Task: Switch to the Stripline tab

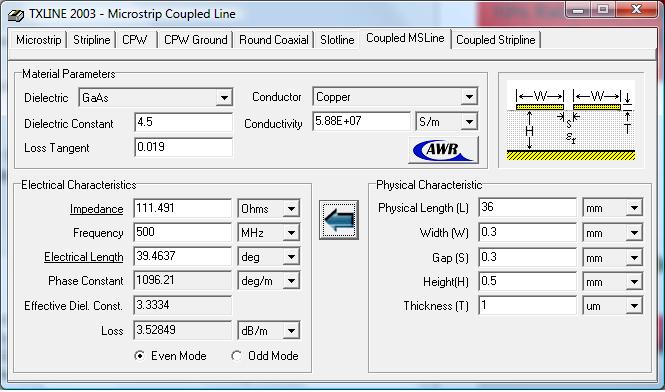Action: (92, 40)
